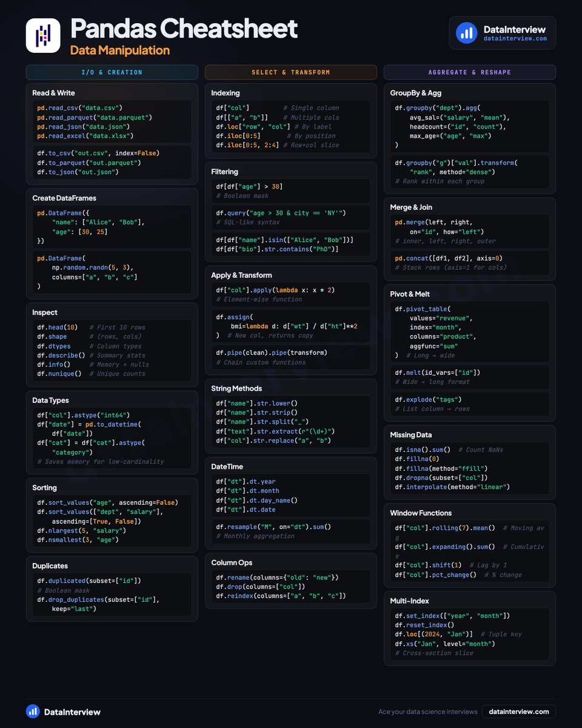Select the I/O & CREATION column header

(112, 72)
